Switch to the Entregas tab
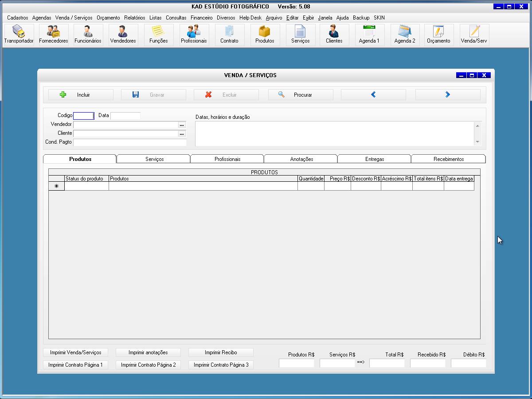532x399 pixels. pos(375,159)
